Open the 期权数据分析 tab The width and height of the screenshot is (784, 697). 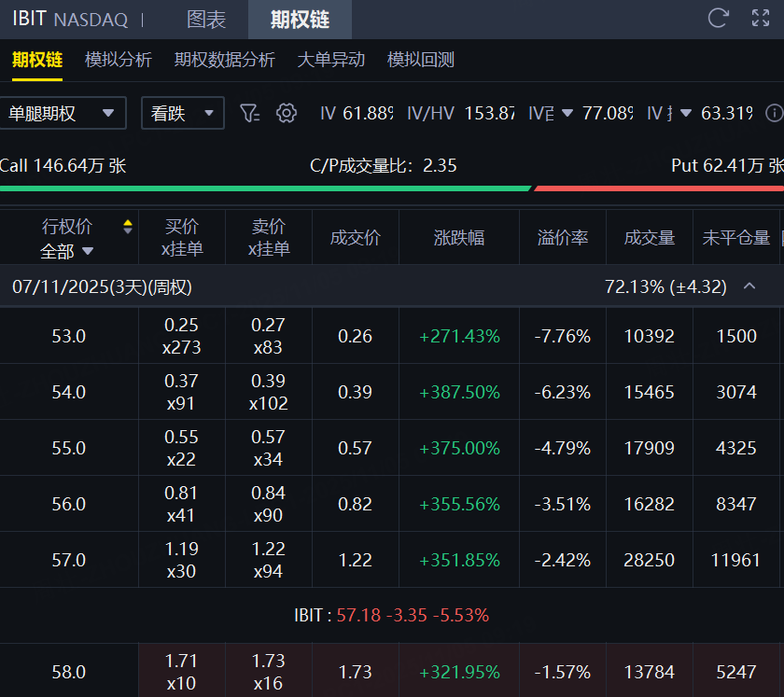point(225,60)
